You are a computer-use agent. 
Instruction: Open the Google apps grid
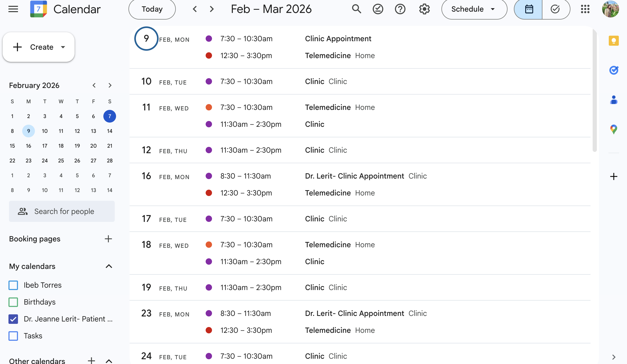pos(585,9)
